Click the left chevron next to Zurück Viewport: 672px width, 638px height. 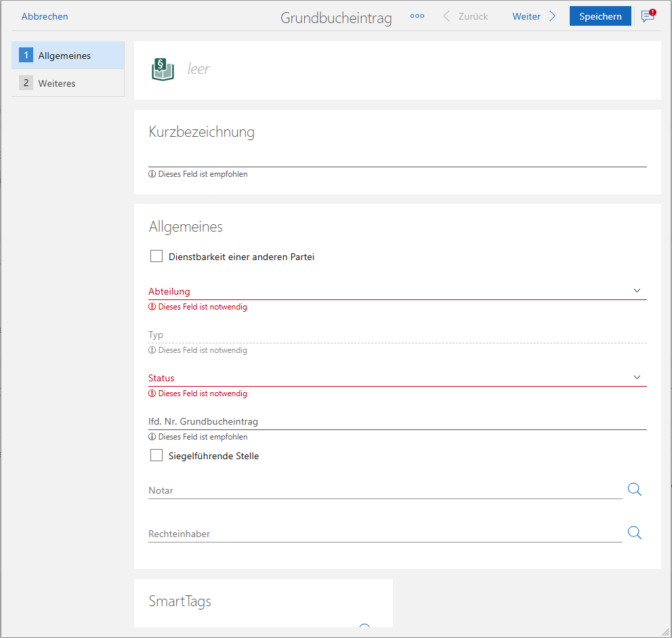click(x=446, y=16)
